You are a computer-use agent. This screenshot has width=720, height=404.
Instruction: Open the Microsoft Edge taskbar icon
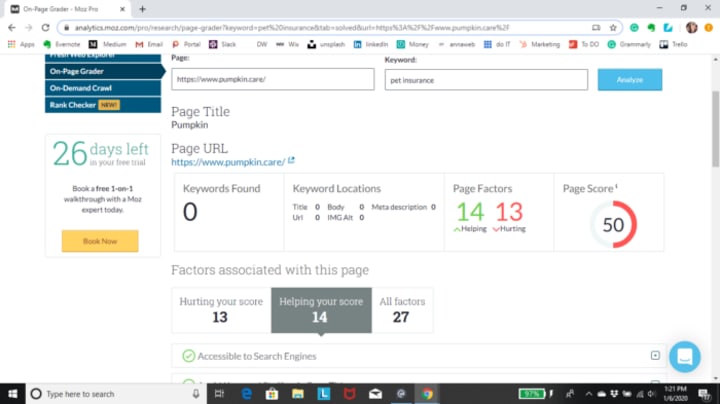[x=247, y=394]
